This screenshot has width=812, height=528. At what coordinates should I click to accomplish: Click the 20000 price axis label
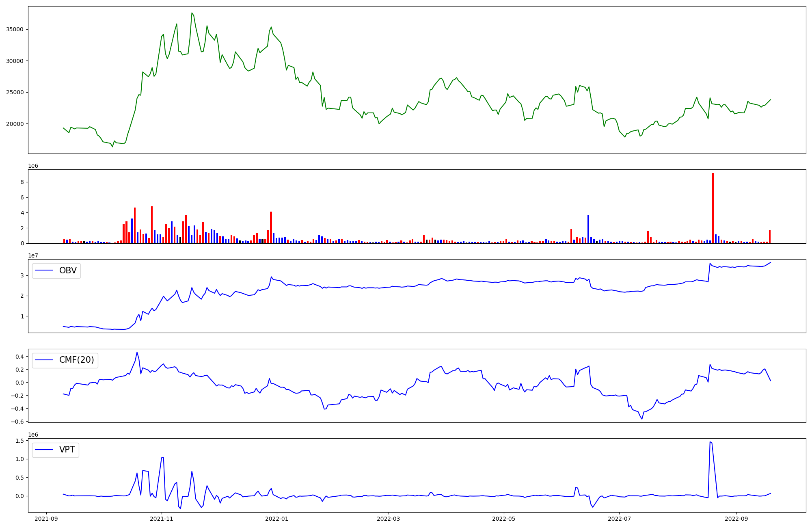[x=15, y=124]
